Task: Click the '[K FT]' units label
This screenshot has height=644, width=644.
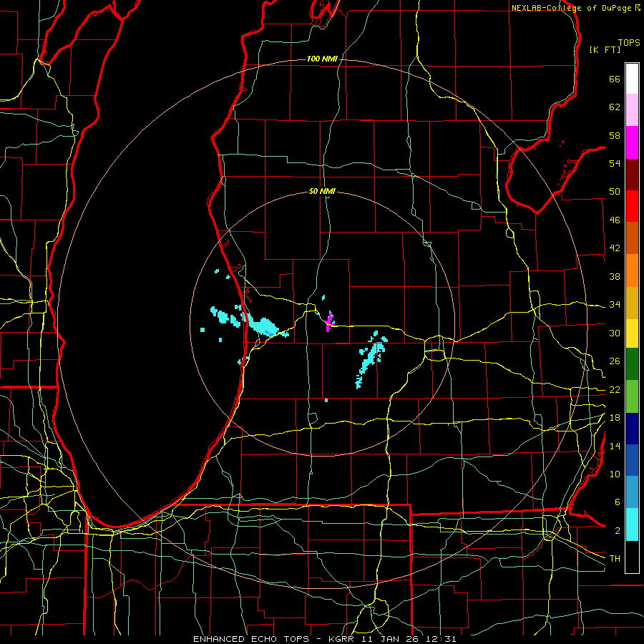Action: click(x=605, y=49)
